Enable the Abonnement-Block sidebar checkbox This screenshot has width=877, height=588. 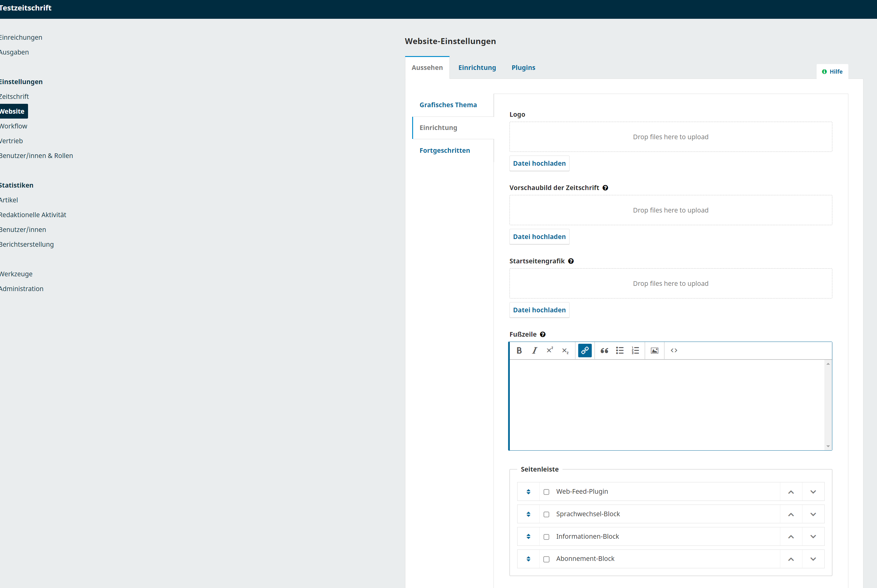(546, 559)
